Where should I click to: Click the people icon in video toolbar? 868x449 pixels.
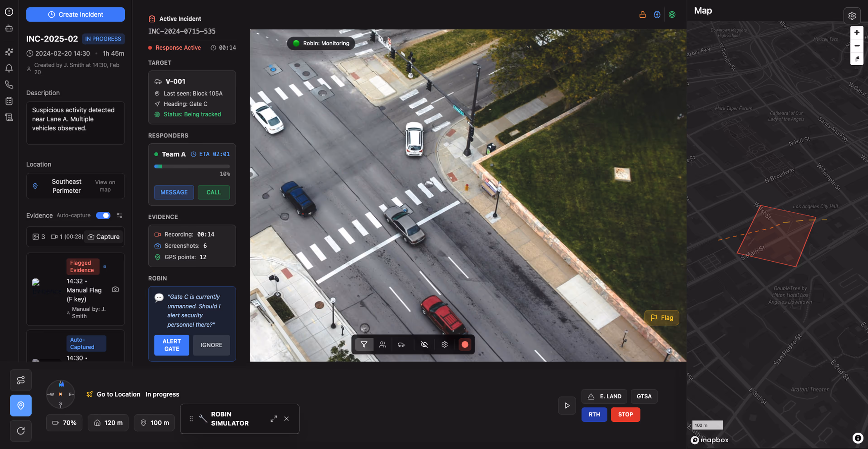[x=382, y=344]
